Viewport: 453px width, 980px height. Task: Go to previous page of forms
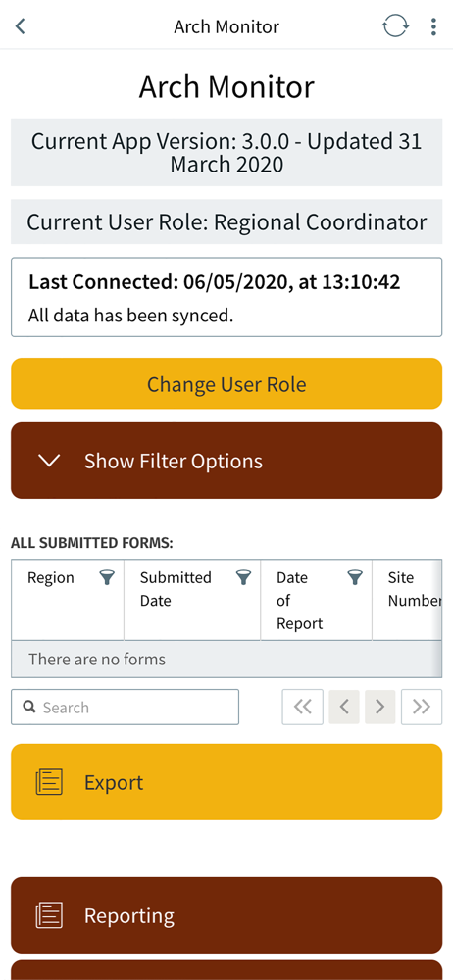point(343,707)
